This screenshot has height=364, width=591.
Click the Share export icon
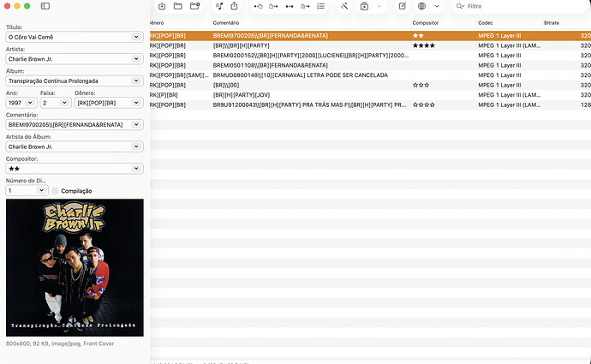pos(234,6)
